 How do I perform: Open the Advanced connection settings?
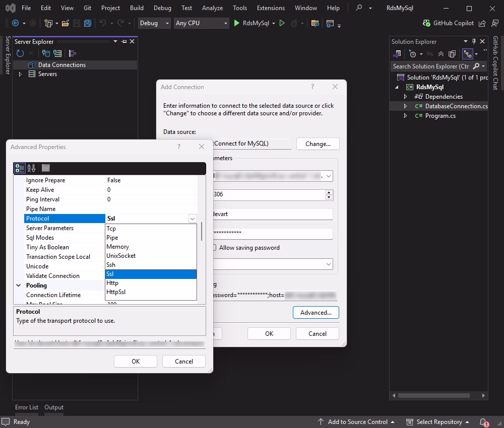[x=316, y=312]
